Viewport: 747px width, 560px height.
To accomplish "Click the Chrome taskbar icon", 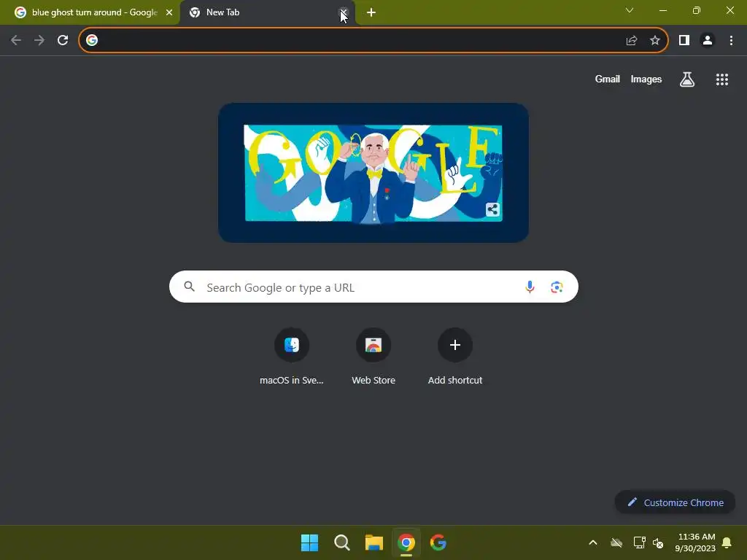I will pos(406,542).
